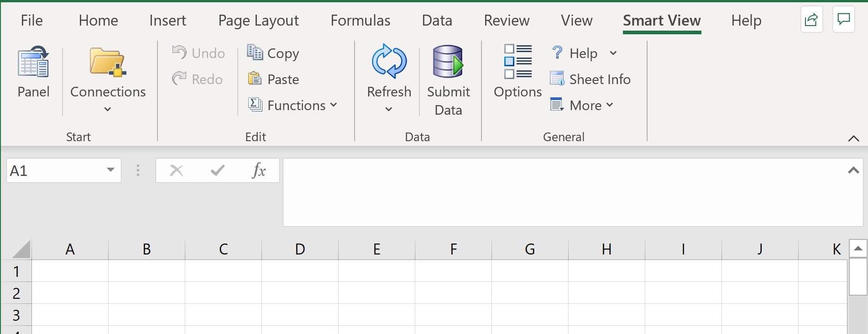Paste data points with Paste

tap(273, 79)
